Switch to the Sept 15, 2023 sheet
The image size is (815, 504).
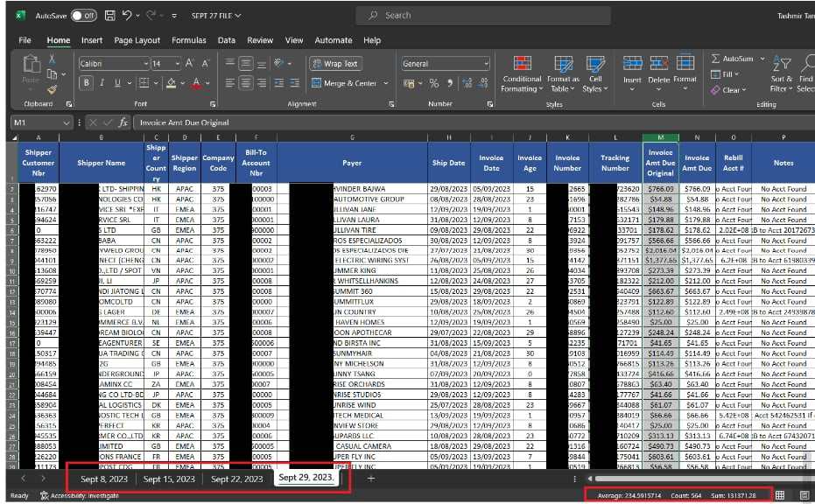coord(169,479)
